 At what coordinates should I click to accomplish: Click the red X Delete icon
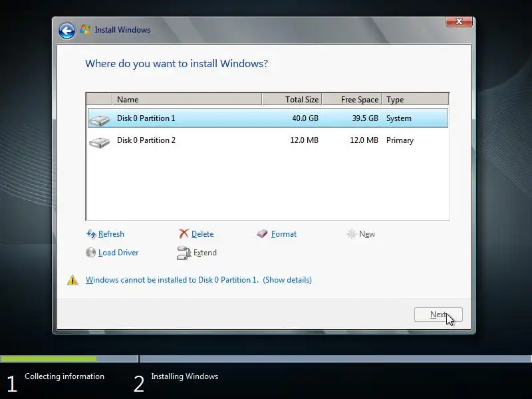(184, 233)
